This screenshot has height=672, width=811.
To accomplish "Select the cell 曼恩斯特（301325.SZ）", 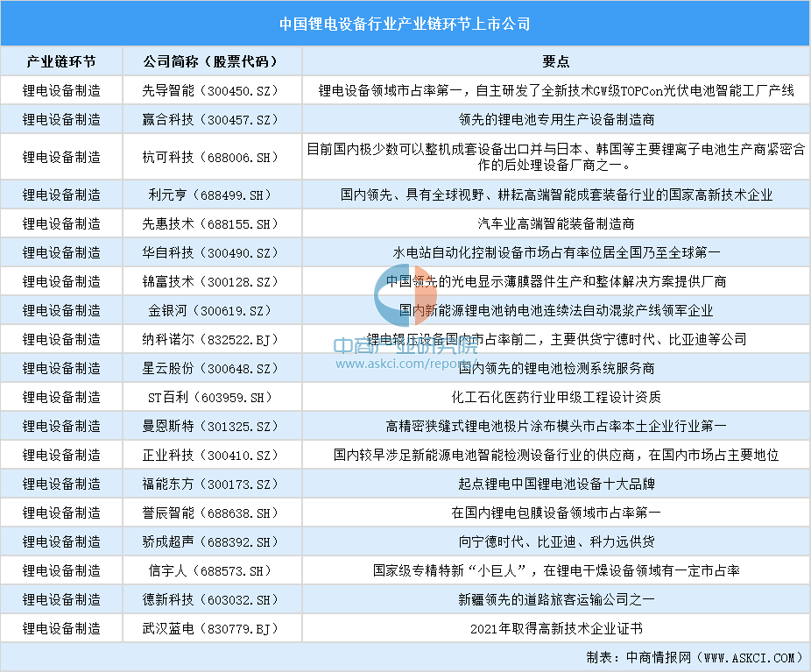I will (212, 427).
